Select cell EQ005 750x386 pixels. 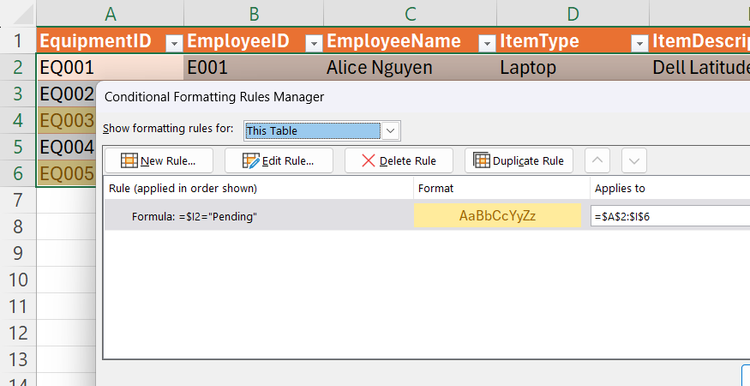click(x=66, y=173)
